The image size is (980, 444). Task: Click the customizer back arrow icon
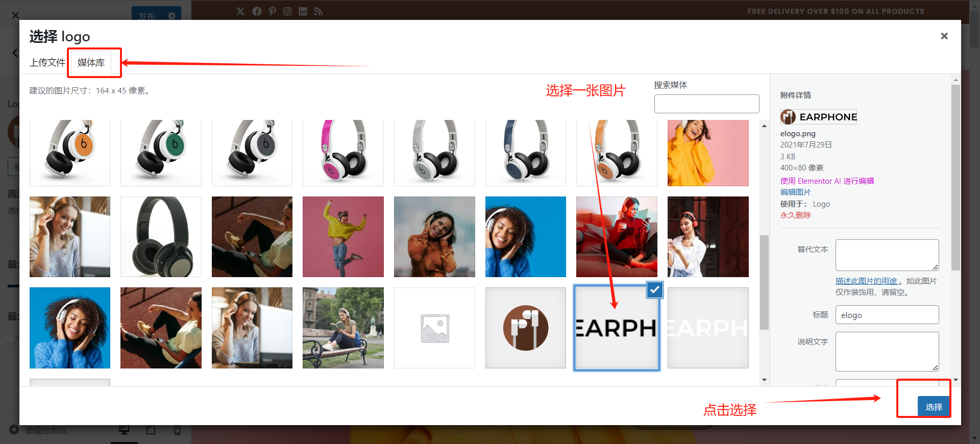[x=15, y=53]
